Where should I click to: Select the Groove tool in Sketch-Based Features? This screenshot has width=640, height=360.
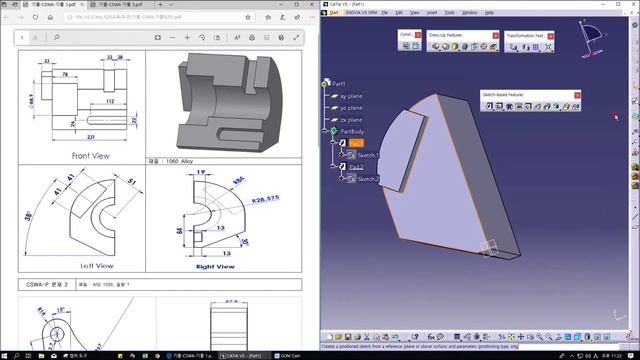518,107
